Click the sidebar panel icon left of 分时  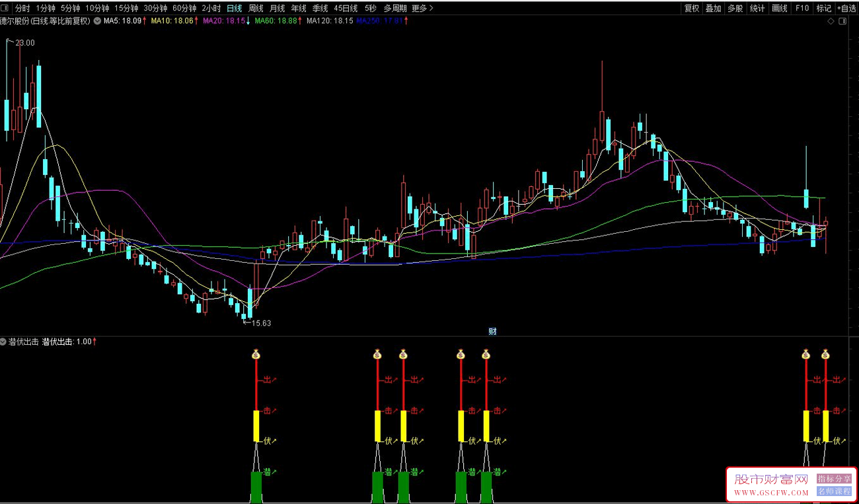[x=6, y=9]
